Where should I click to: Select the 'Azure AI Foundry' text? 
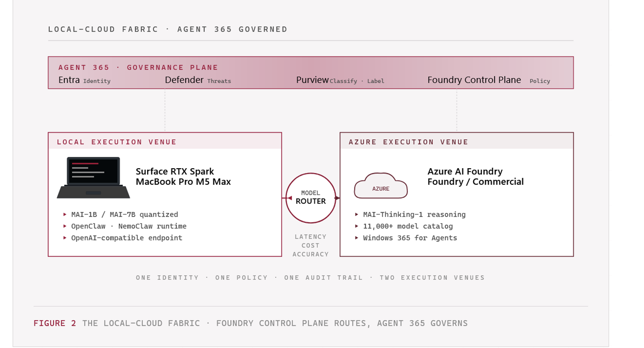465,172
